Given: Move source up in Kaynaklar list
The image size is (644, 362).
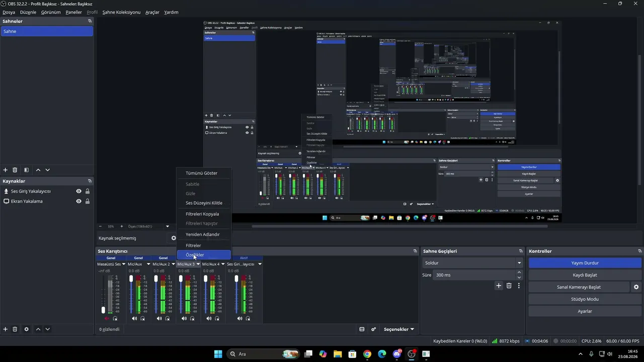Looking at the screenshot, I should point(38,329).
